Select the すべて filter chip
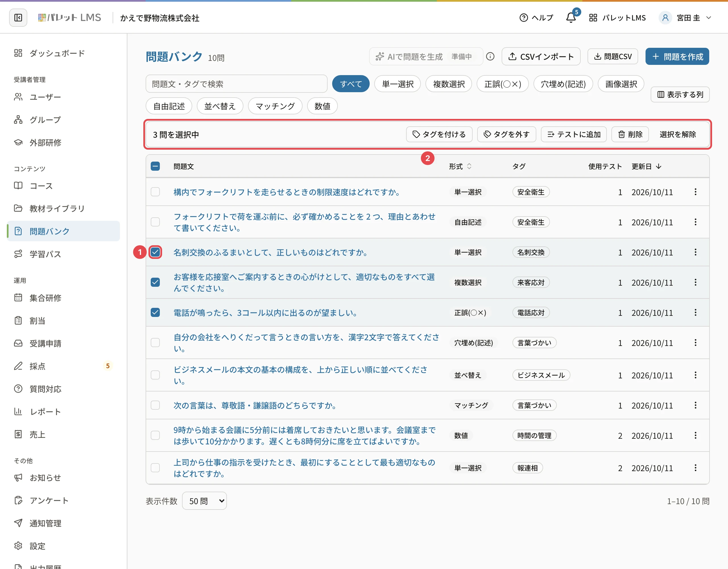Screen dimensions: 728x569 tap(351, 84)
